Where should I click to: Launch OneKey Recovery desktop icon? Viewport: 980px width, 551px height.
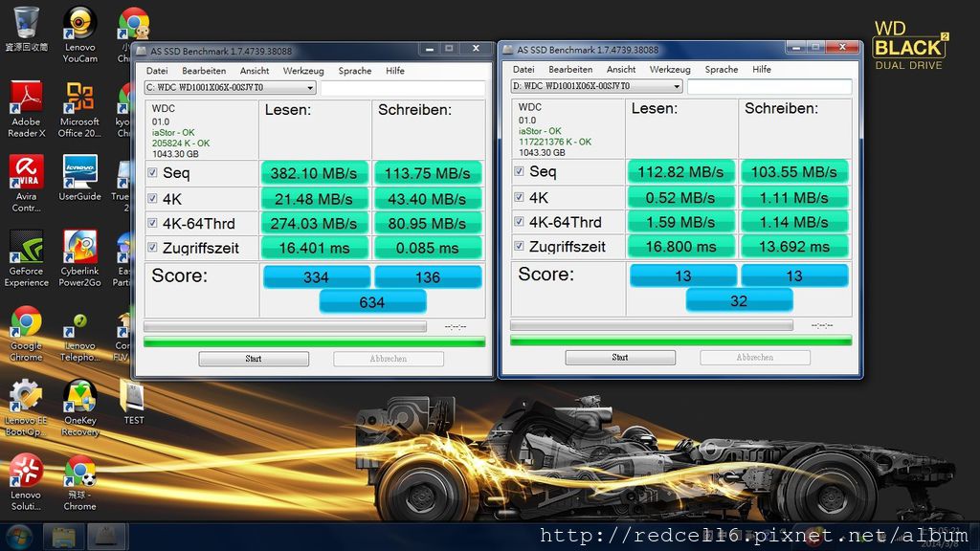click(79, 408)
